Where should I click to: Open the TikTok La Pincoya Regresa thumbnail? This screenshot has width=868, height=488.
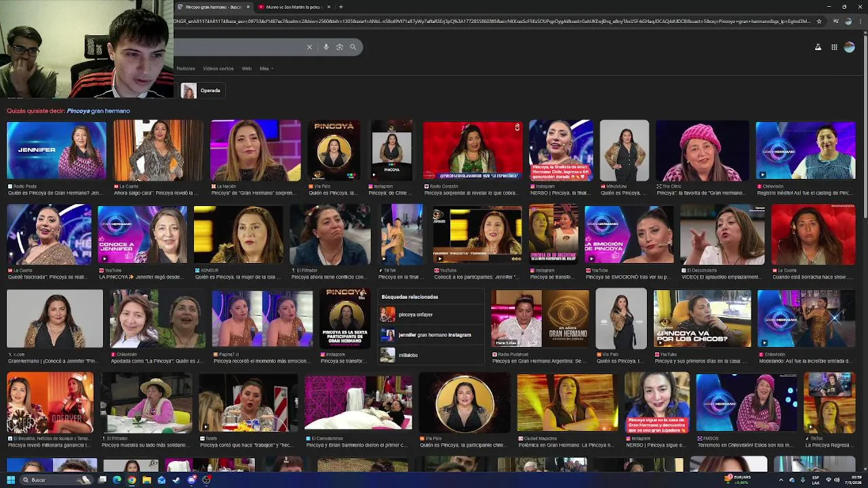click(x=829, y=403)
